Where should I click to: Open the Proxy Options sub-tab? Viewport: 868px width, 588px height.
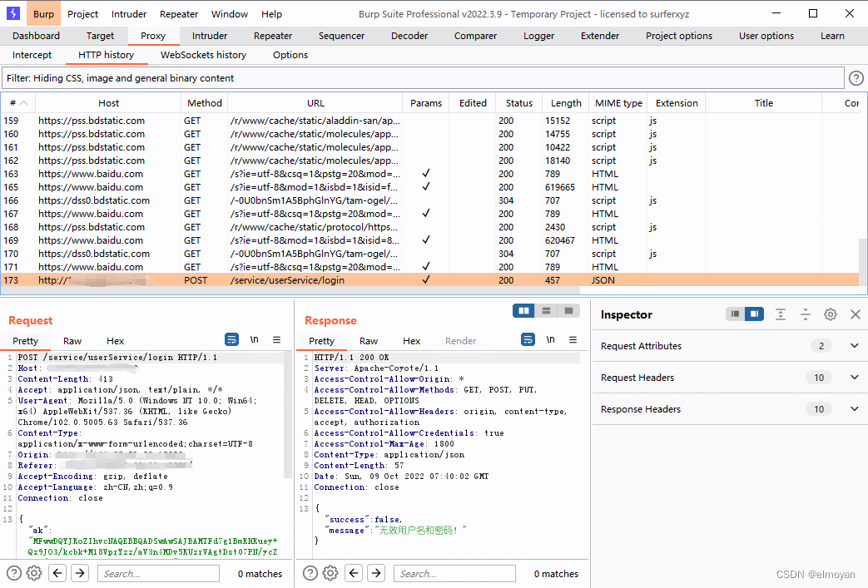(x=290, y=56)
